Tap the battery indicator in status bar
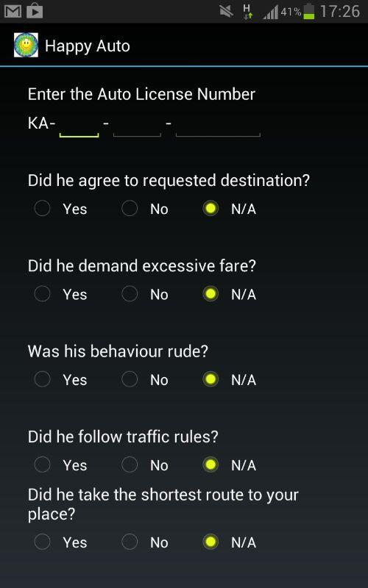The image size is (368, 588). [308, 11]
